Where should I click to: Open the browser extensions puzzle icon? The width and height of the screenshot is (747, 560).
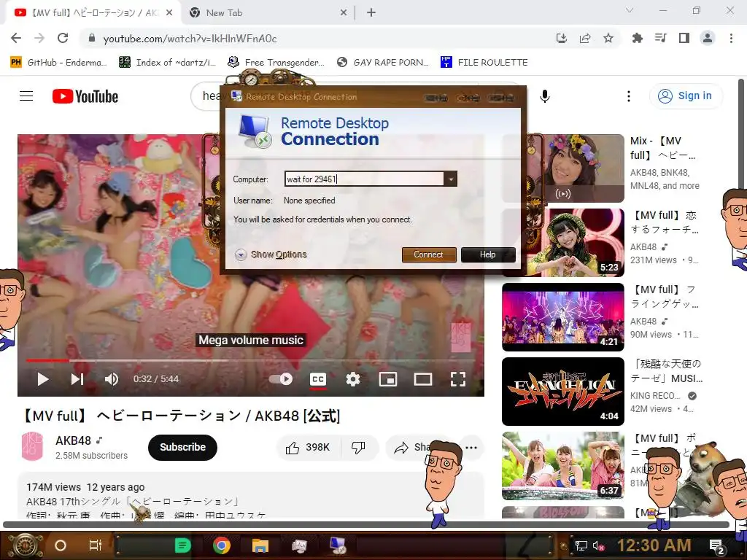(637, 38)
